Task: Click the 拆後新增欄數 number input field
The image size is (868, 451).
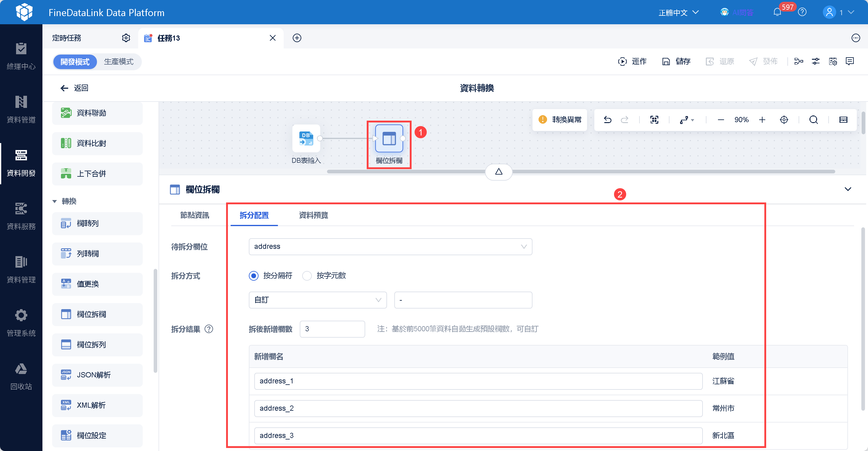Action: click(x=332, y=329)
